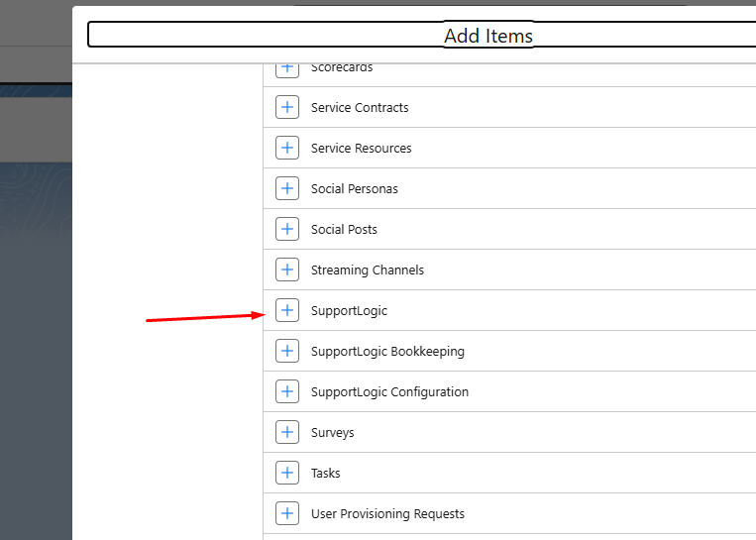
Task: Add the Surveys item
Action: 287,432
